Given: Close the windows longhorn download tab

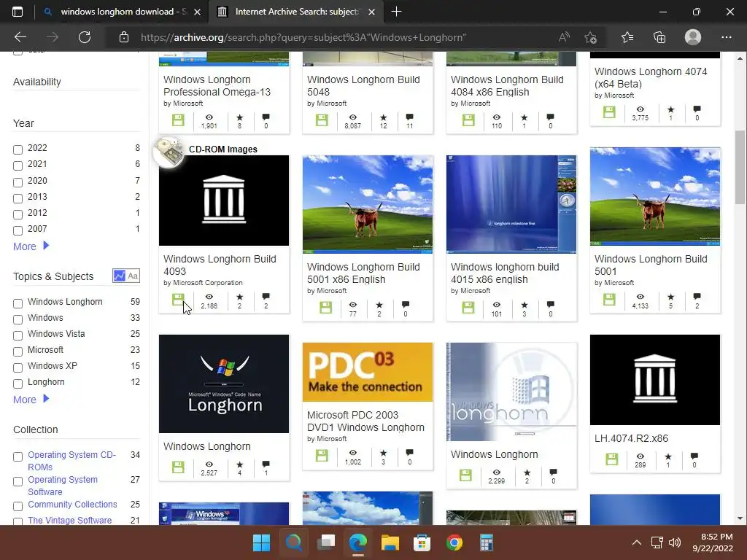Looking at the screenshot, I should point(197,12).
